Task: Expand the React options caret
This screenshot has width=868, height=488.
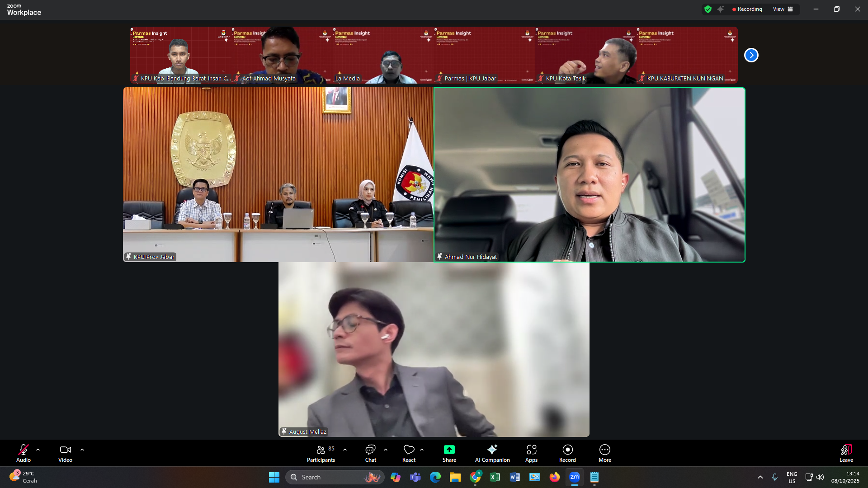Action: (x=422, y=450)
